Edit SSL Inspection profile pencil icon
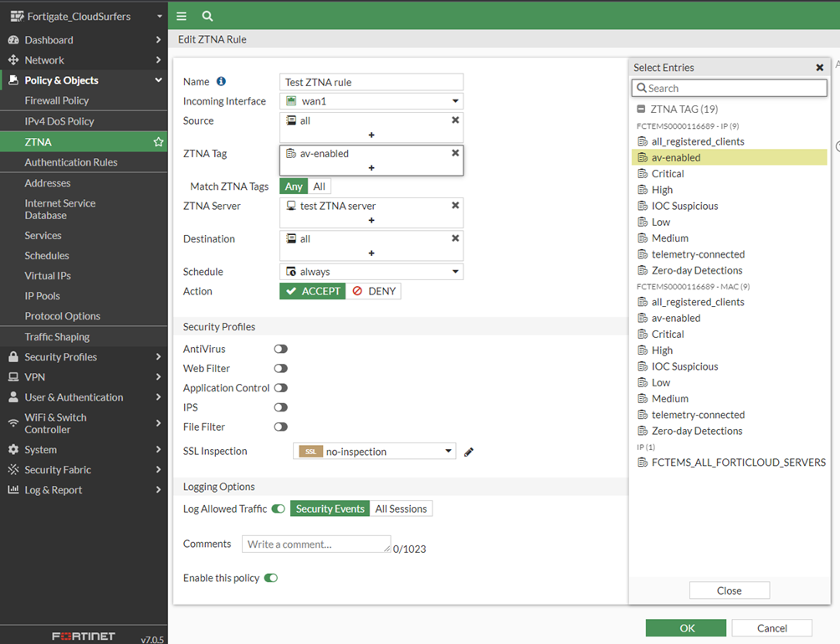Screen dimensions: 840x644 click(x=469, y=452)
